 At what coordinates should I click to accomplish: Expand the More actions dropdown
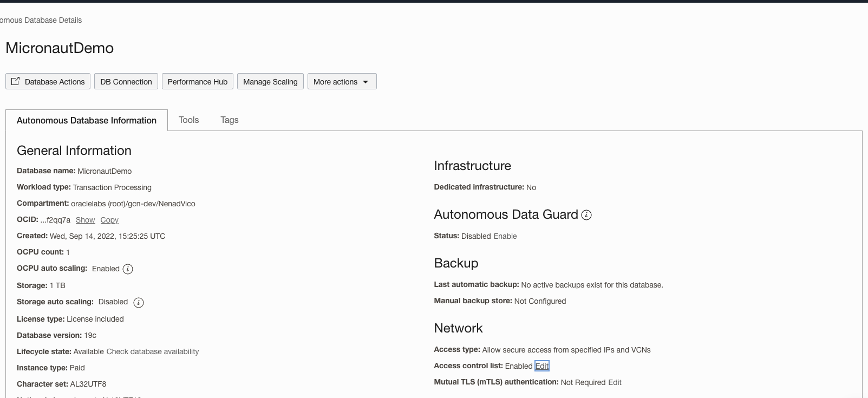pyautogui.click(x=342, y=81)
